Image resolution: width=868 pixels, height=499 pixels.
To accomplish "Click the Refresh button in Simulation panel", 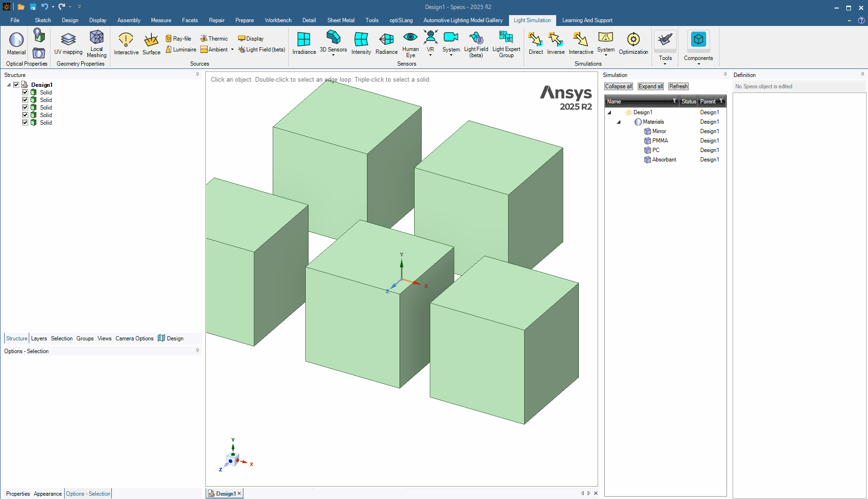I will point(678,86).
